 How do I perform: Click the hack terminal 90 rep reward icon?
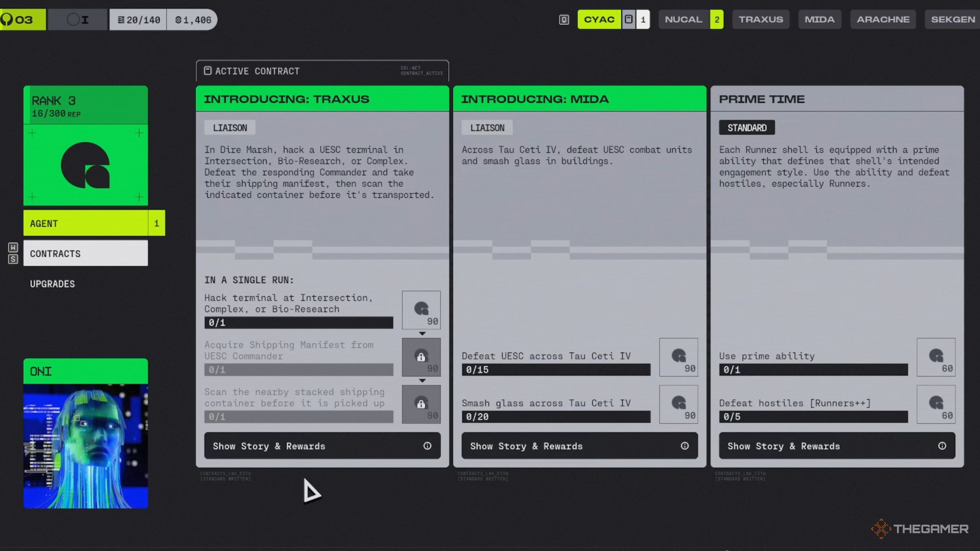click(421, 310)
